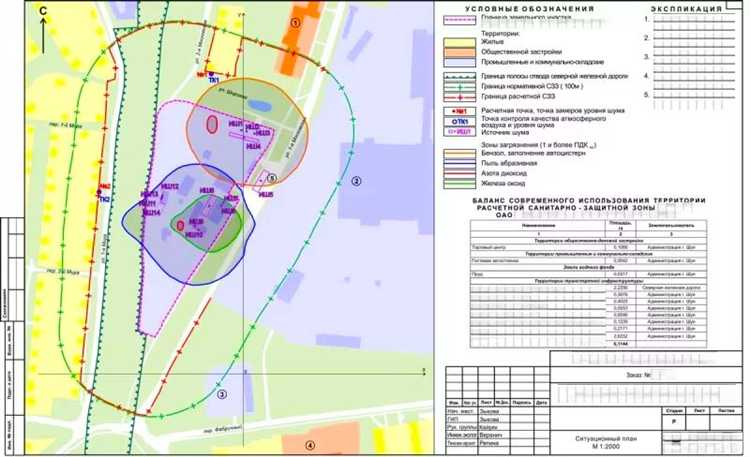The height and width of the screenshot is (457, 750).
Task: Click the small blue pond on map
Action: 258,105
